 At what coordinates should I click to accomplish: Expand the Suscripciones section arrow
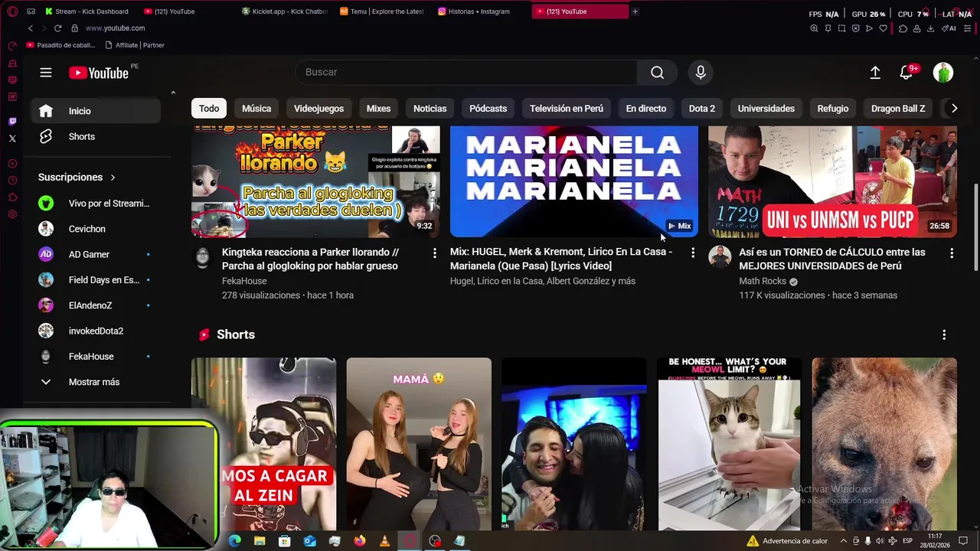click(x=113, y=178)
